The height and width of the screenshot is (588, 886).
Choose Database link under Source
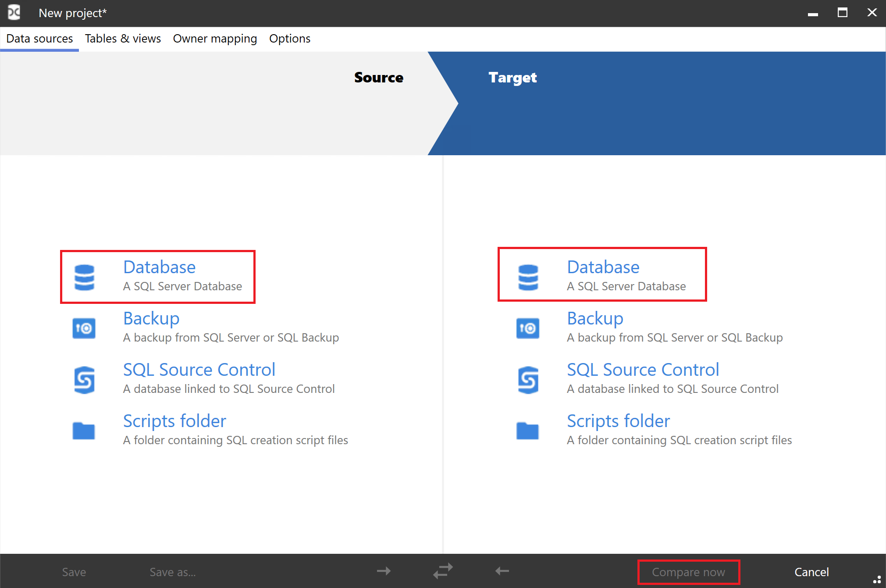[159, 267]
